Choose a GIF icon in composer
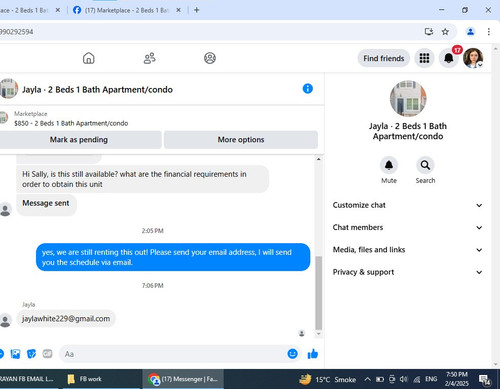The height and width of the screenshot is (389, 500). click(x=47, y=354)
